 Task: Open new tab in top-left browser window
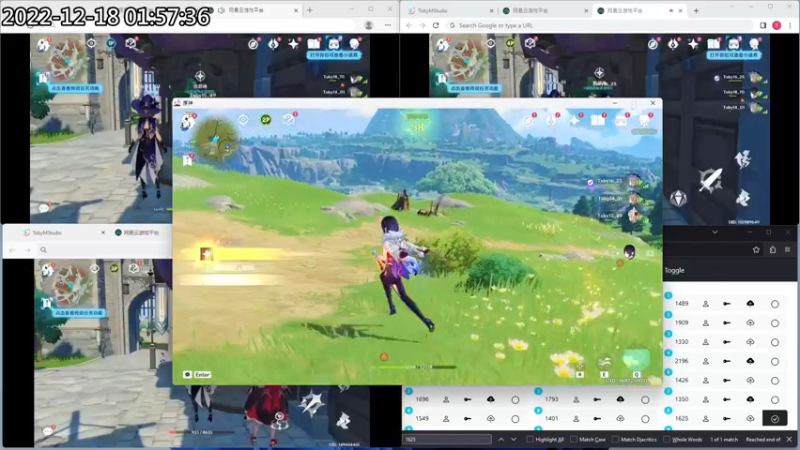(310, 10)
